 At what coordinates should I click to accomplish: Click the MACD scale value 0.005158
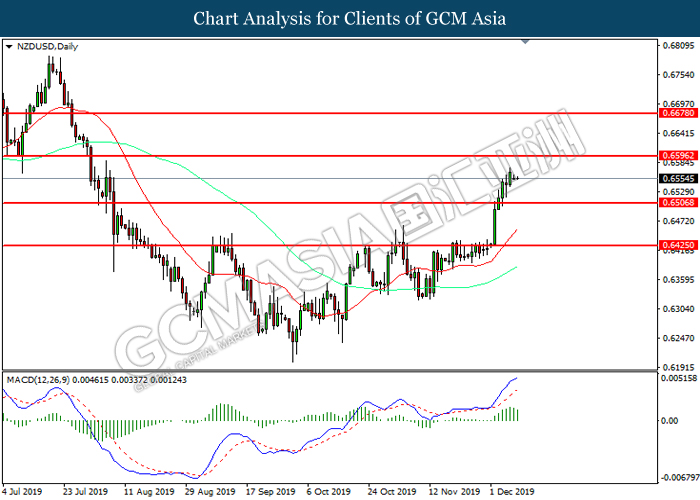coord(679,378)
